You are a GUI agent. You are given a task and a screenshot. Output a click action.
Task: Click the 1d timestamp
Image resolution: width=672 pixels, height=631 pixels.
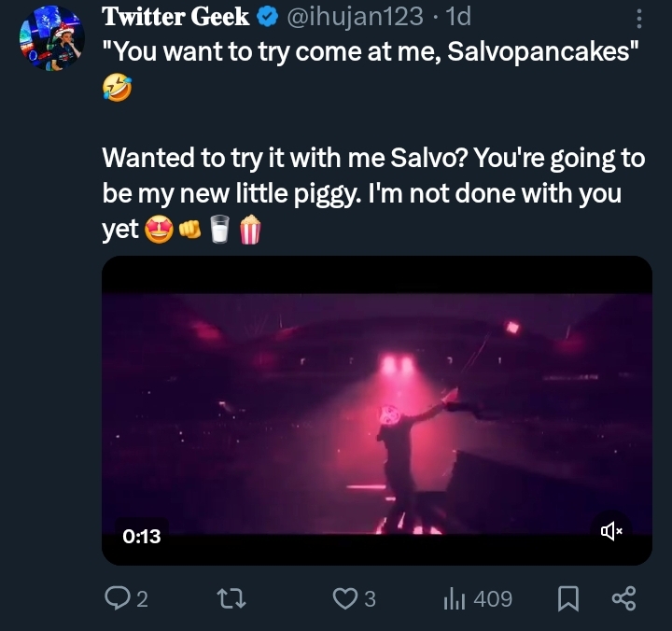point(460,17)
